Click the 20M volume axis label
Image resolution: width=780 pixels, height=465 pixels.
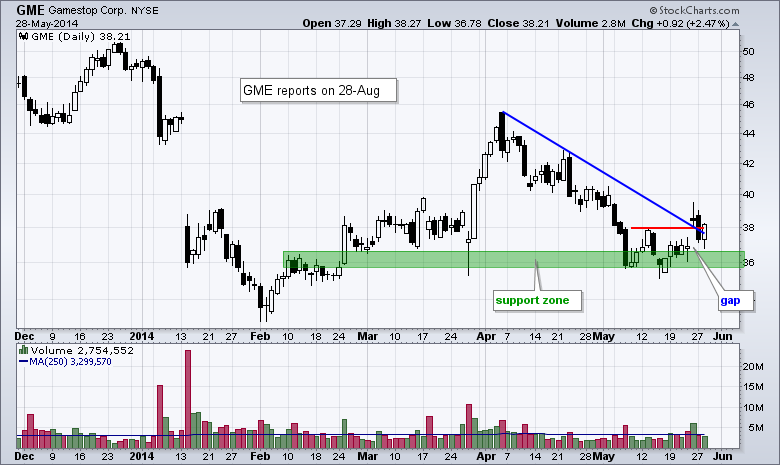click(753, 367)
